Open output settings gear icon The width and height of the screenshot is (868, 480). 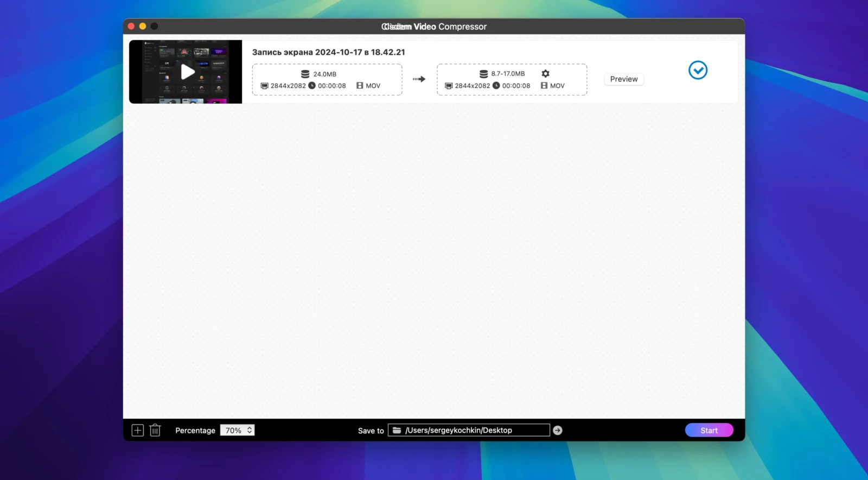(x=545, y=74)
